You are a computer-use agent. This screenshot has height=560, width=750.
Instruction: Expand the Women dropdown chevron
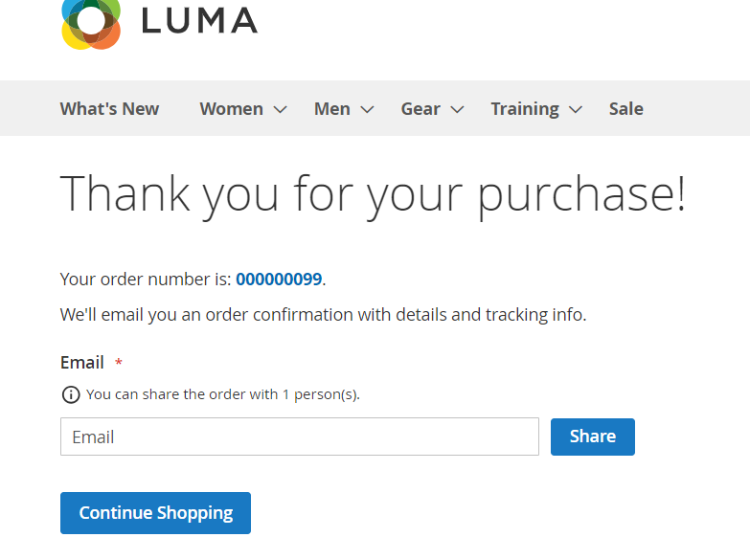(x=280, y=110)
